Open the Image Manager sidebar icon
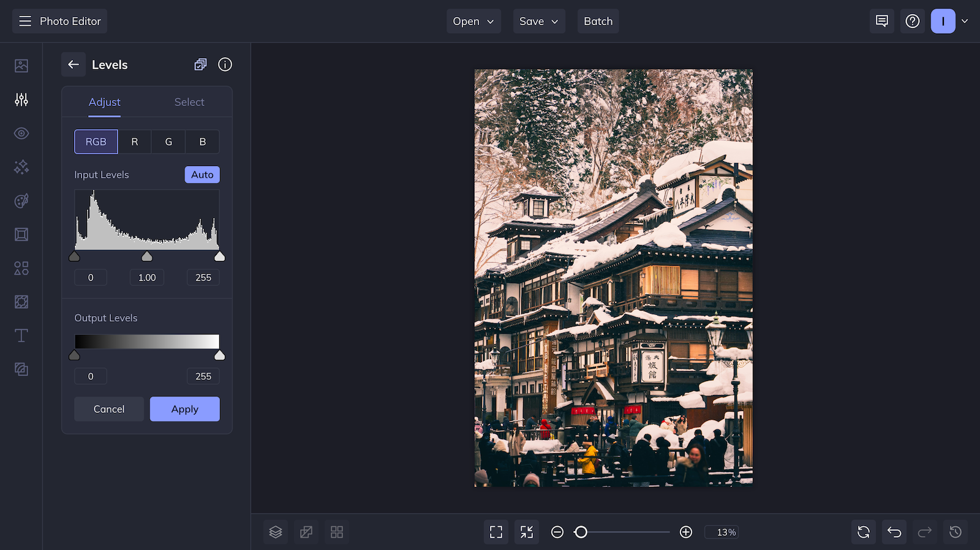Screen dimensions: 980x550 [x=21, y=66]
